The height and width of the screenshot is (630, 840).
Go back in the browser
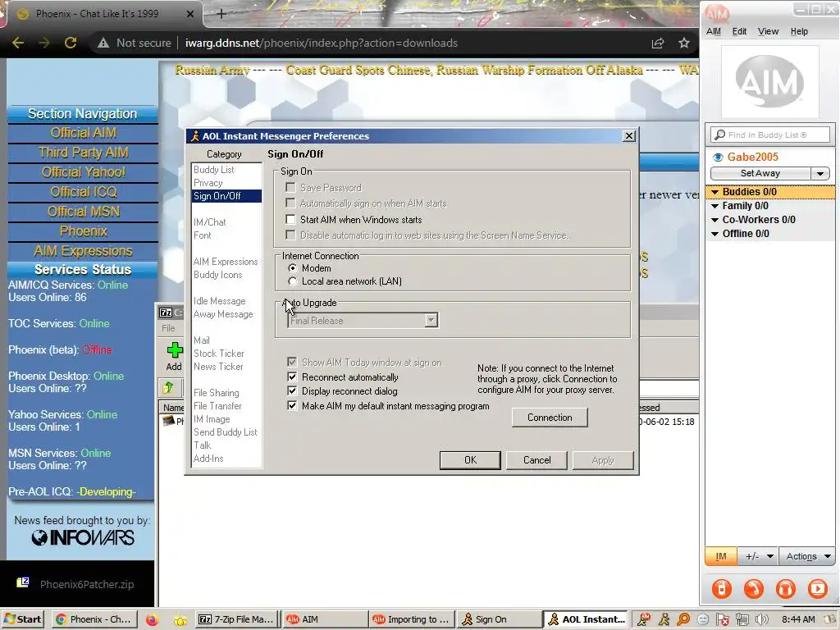[x=18, y=43]
